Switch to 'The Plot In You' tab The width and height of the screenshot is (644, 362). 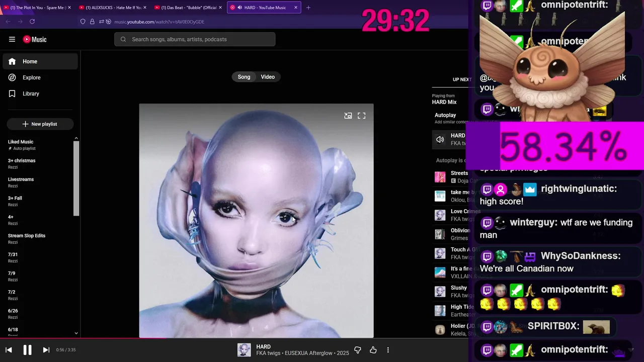tap(37, 8)
